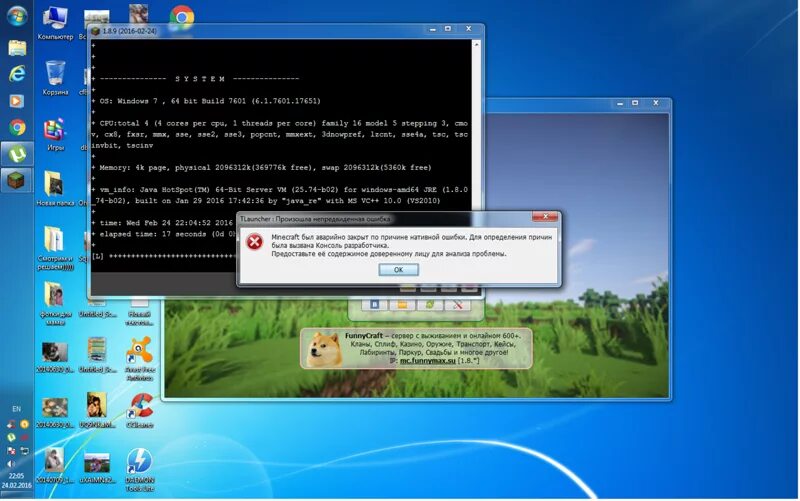Image resolution: width=800 pixels, height=501 pixels.
Task: Open Windows Media Player from the taskbar
Action: (17, 101)
